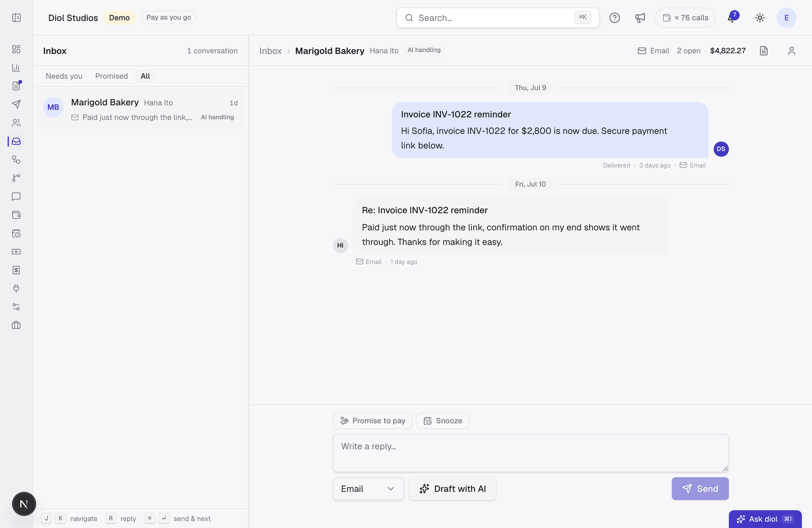Open the megaphone announcements icon
Image resolution: width=812 pixels, height=528 pixels.
(x=640, y=18)
